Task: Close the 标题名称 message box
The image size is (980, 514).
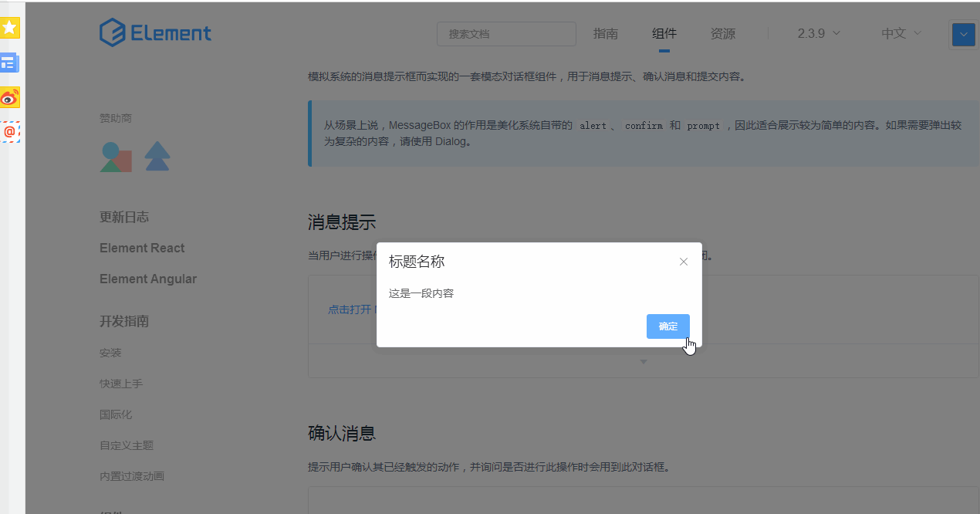Action: (x=683, y=262)
